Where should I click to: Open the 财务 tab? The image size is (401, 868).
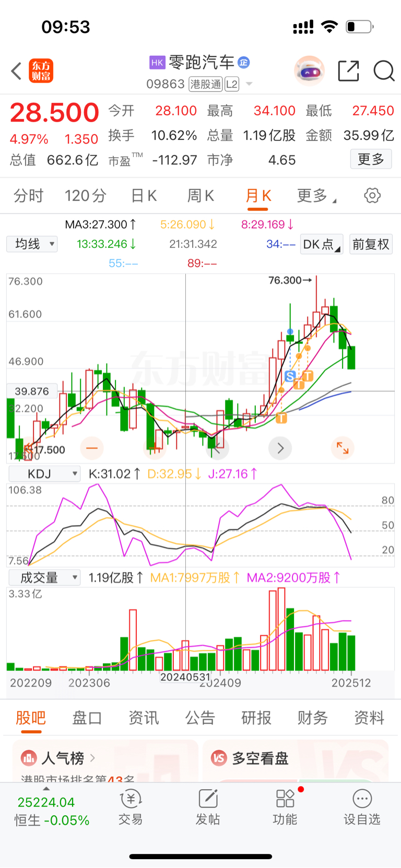point(313,718)
